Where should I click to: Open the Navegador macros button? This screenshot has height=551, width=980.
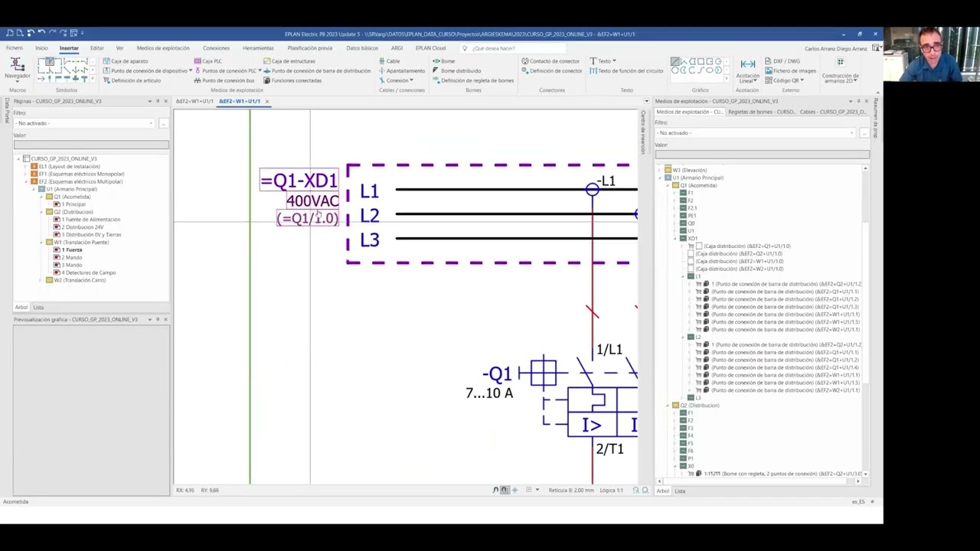pyautogui.click(x=17, y=69)
